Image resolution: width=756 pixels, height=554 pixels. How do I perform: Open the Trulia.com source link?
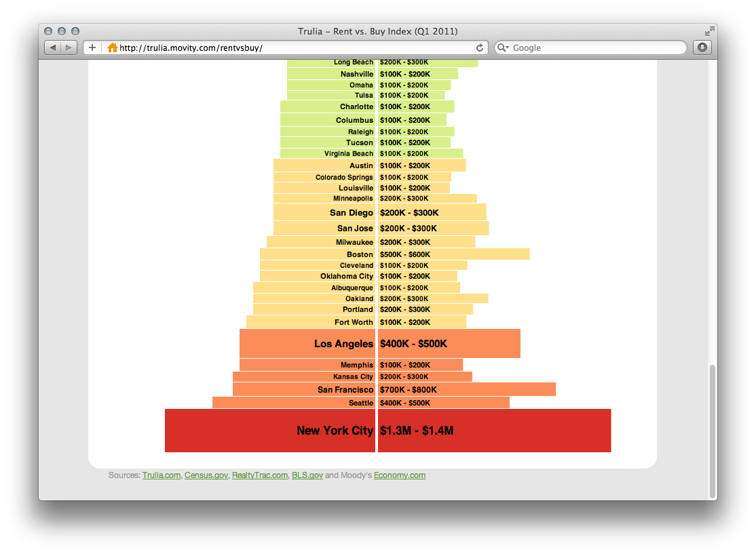click(x=162, y=475)
